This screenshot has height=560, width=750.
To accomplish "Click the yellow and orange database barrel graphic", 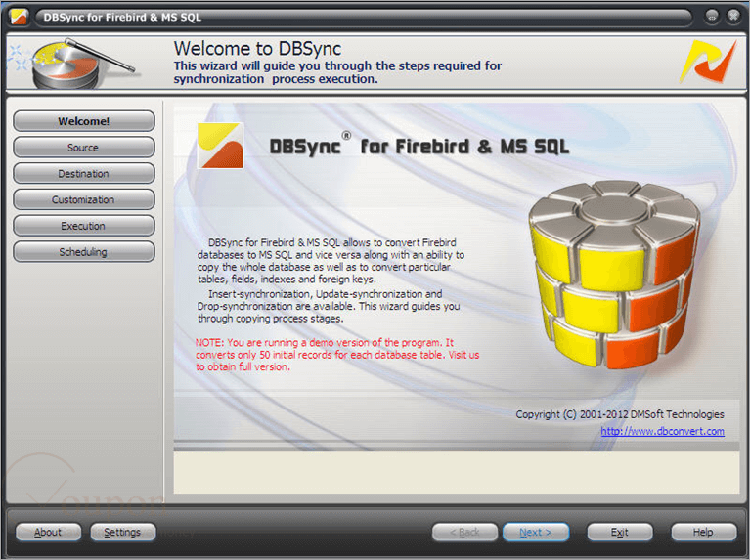I will click(x=614, y=274).
